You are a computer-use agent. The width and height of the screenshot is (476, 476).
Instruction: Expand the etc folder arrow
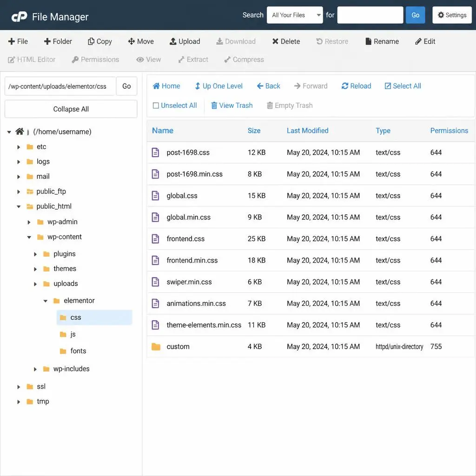click(19, 147)
